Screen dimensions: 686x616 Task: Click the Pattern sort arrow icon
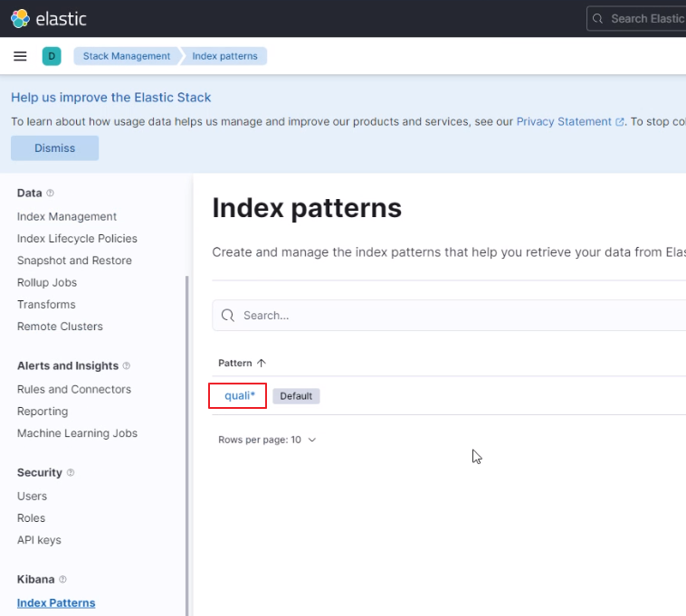click(262, 363)
